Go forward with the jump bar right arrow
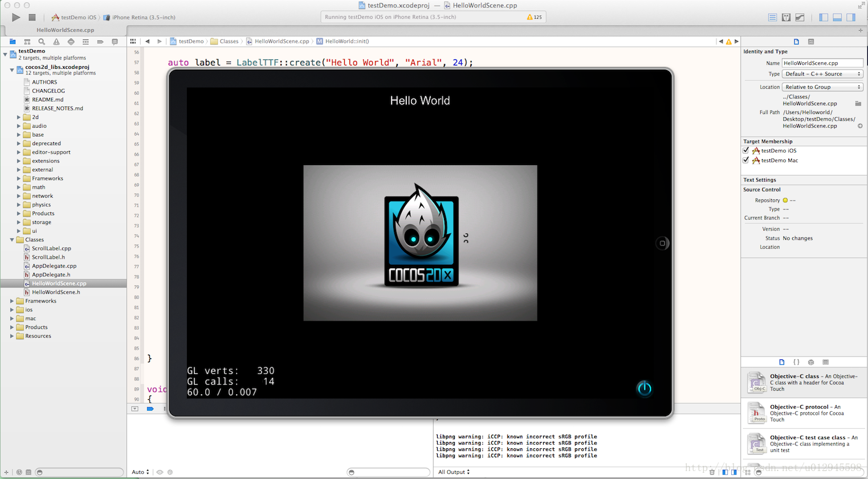 tap(160, 41)
